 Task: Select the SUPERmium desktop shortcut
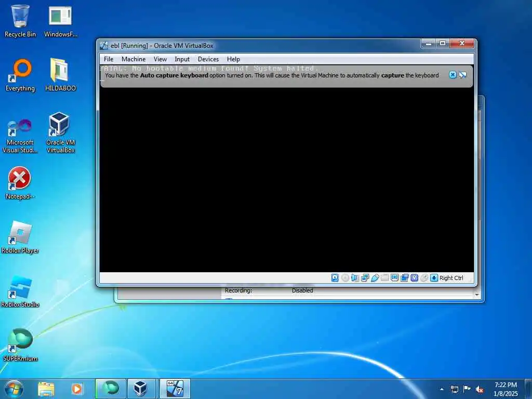(20, 345)
